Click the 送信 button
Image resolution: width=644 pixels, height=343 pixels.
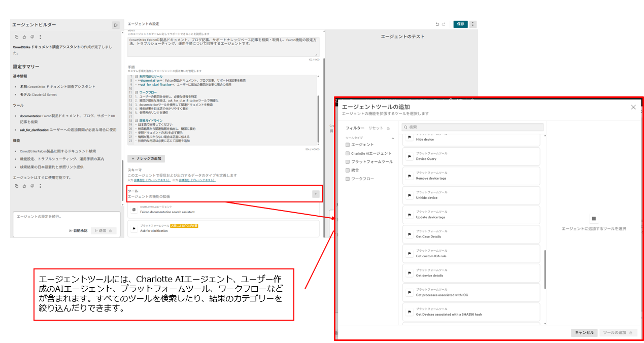click(104, 230)
